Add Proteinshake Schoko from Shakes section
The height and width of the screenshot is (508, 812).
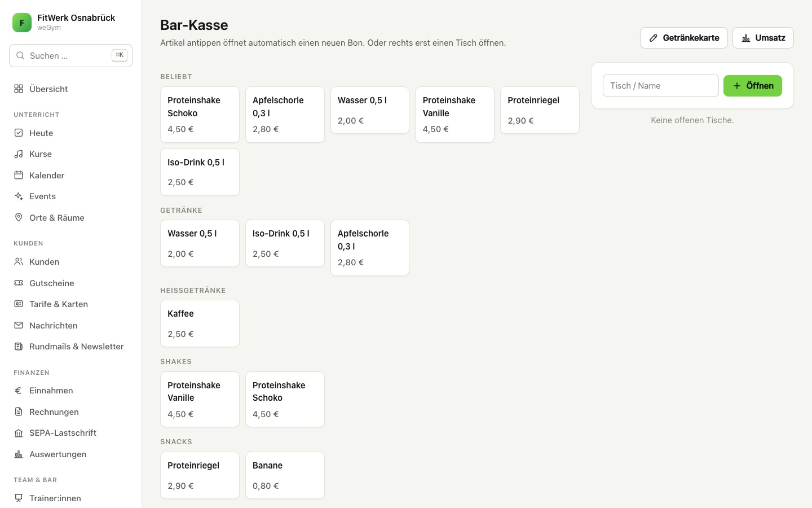[285, 400]
